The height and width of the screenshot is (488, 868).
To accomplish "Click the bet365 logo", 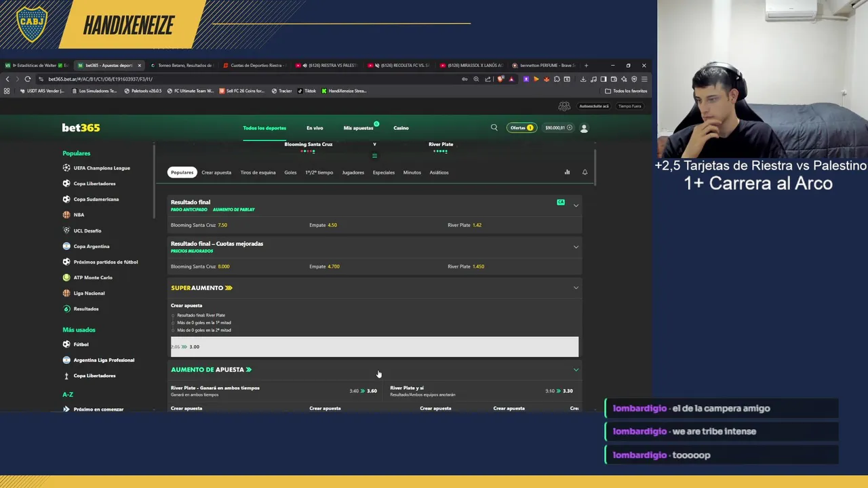I will click(x=81, y=127).
